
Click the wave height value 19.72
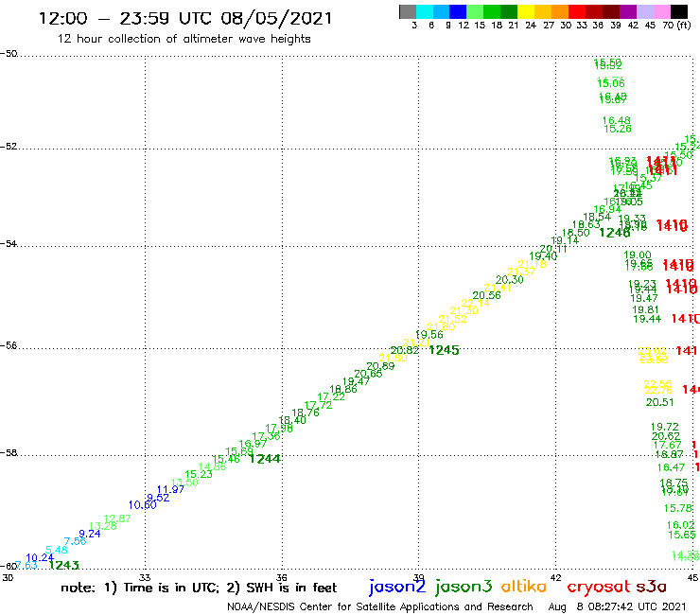[664, 427]
